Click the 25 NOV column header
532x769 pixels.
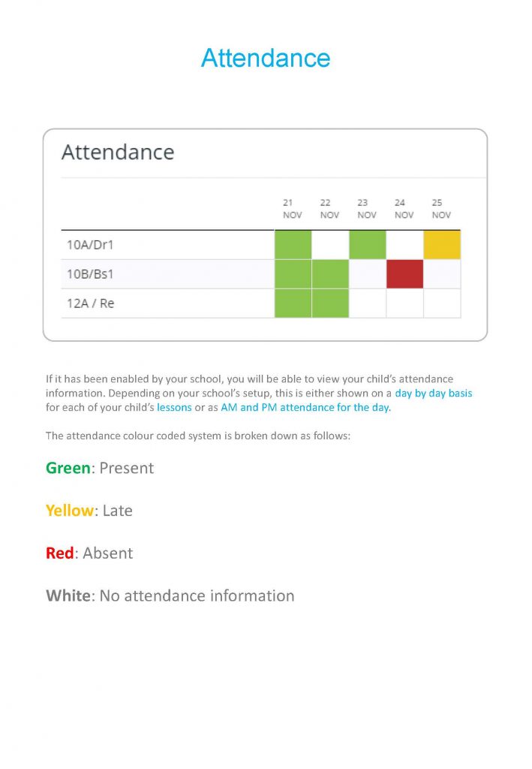pos(441,209)
